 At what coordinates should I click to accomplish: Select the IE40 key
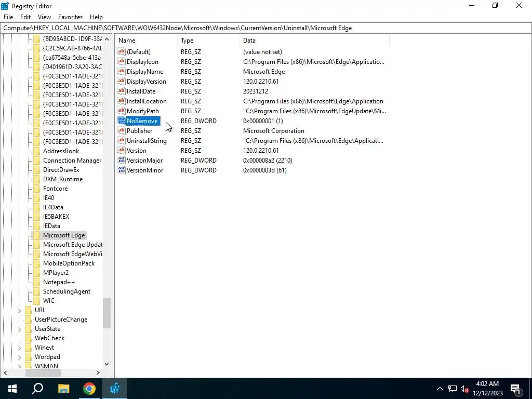[x=48, y=198]
